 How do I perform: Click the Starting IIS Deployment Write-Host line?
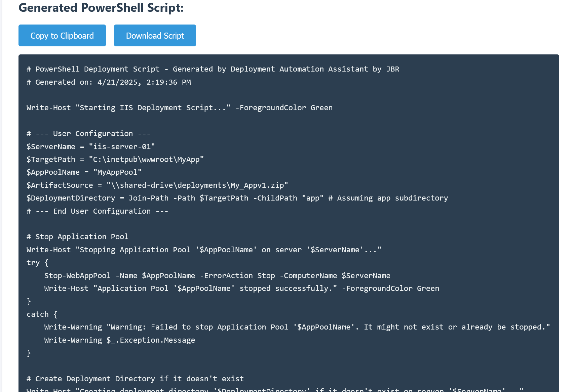coord(179,107)
